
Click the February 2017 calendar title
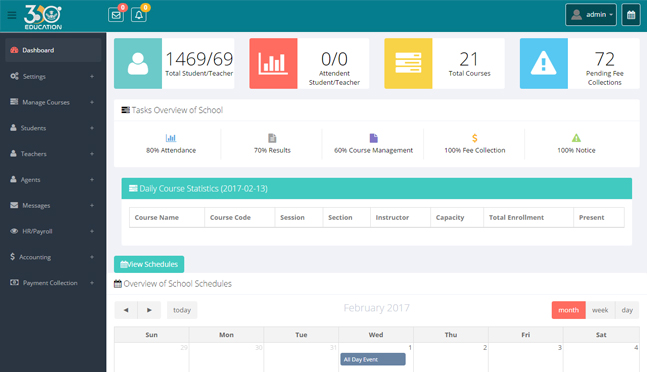pos(376,308)
